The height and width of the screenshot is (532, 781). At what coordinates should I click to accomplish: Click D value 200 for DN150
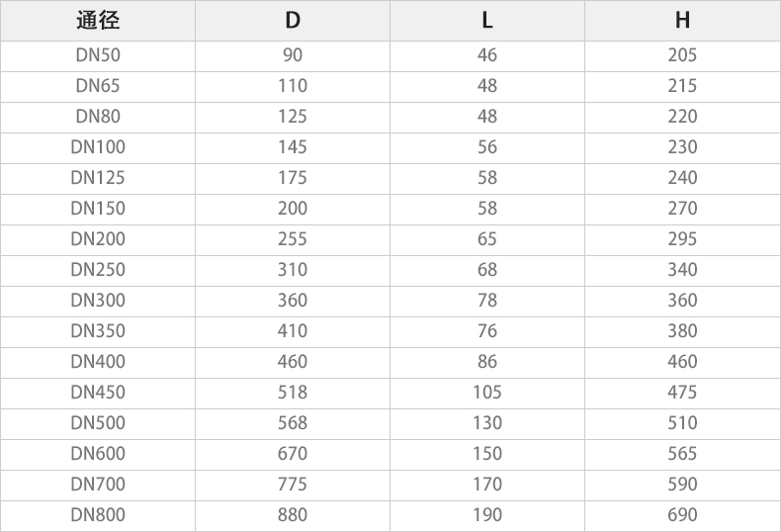click(x=293, y=209)
